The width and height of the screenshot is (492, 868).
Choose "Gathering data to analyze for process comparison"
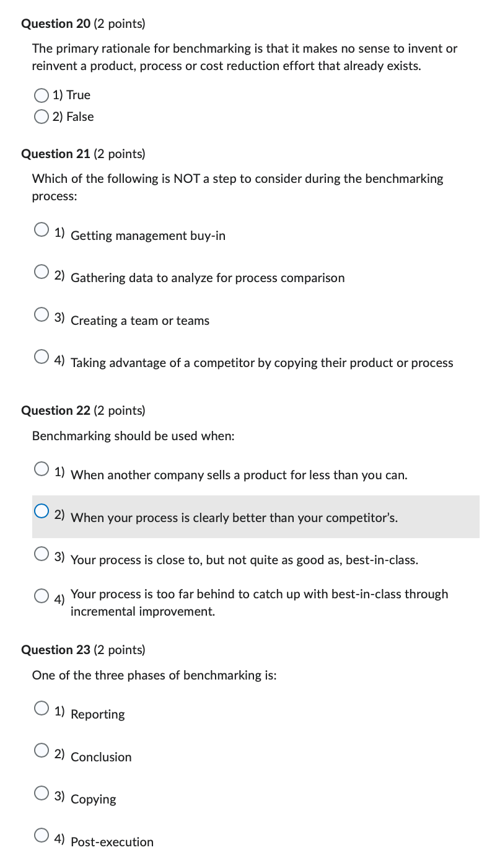[x=42, y=272]
